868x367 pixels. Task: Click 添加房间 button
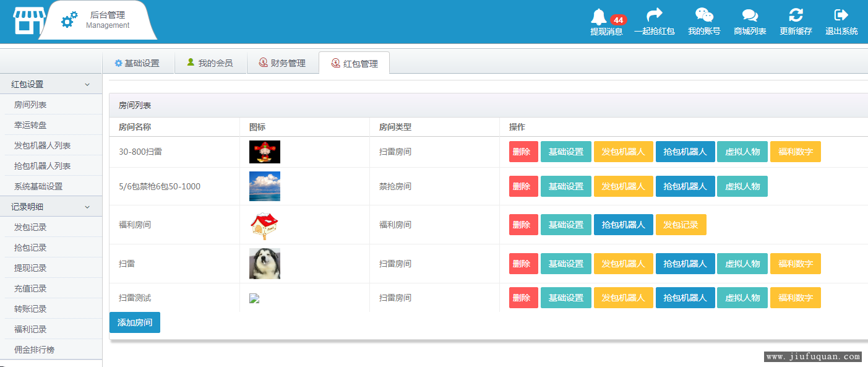135,322
